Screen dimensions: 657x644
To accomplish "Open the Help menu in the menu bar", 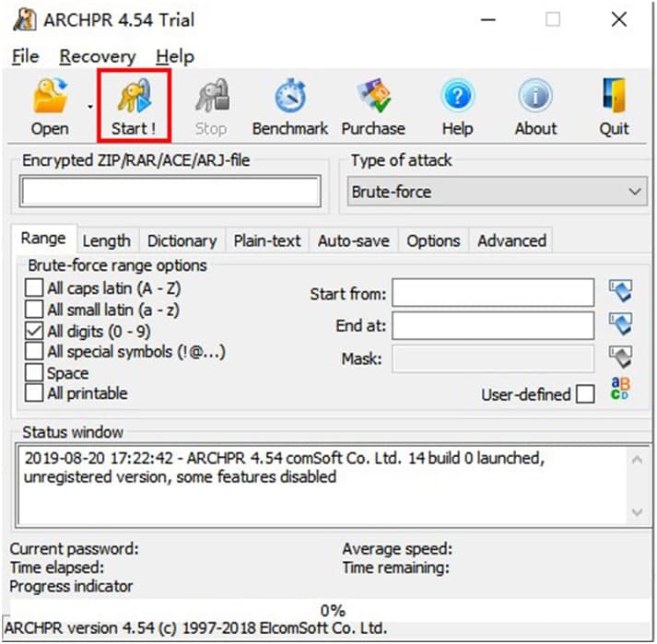I will pyautogui.click(x=175, y=56).
